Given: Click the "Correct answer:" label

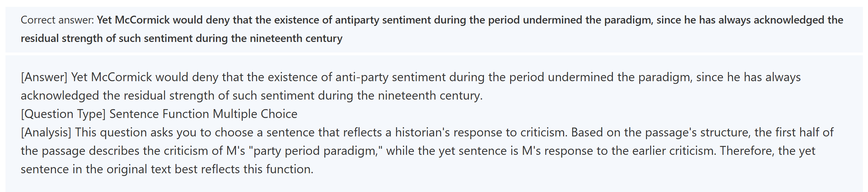Looking at the screenshot, I should tap(57, 20).
